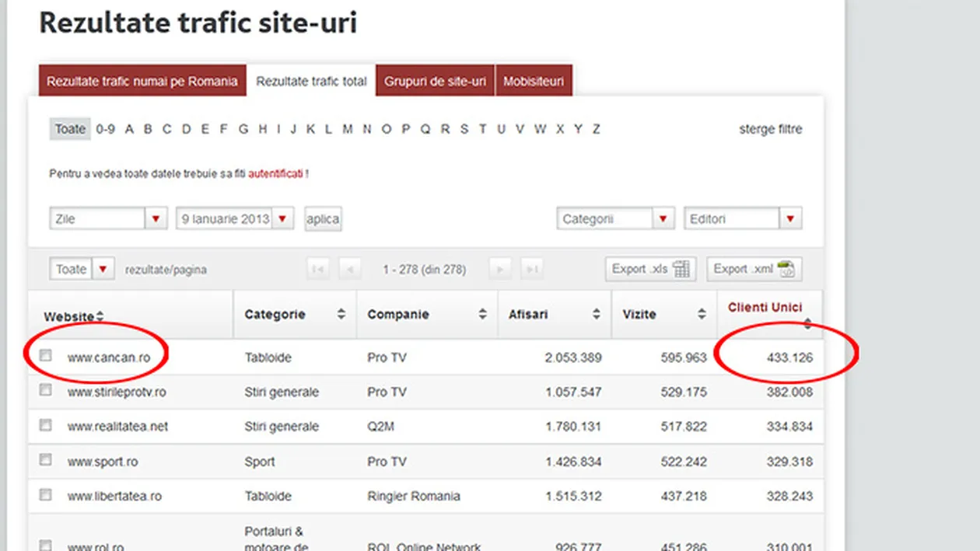Switch to the Grupuri de site-uri tab
This screenshot has height=551, width=980.
tap(435, 80)
